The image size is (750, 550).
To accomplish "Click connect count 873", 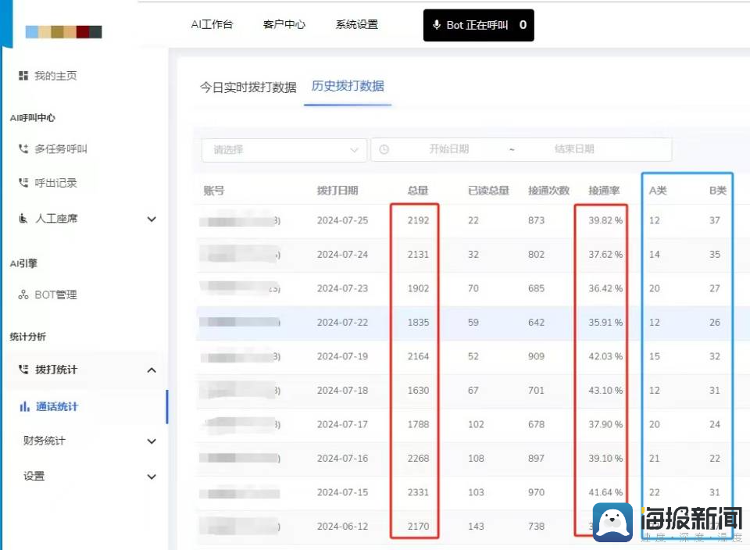I will click(x=536, y=220).
